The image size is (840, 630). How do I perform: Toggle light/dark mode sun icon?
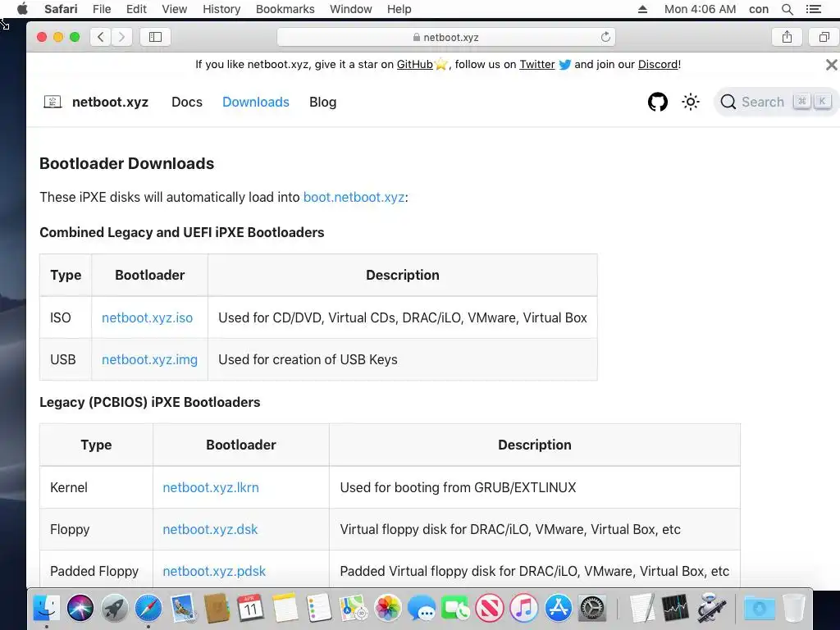coord(691,102)
